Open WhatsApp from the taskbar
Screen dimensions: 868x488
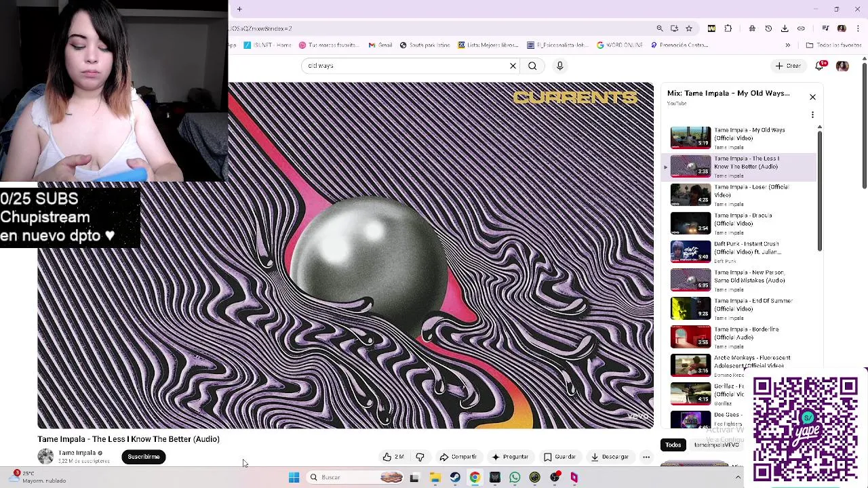[515, 477]
